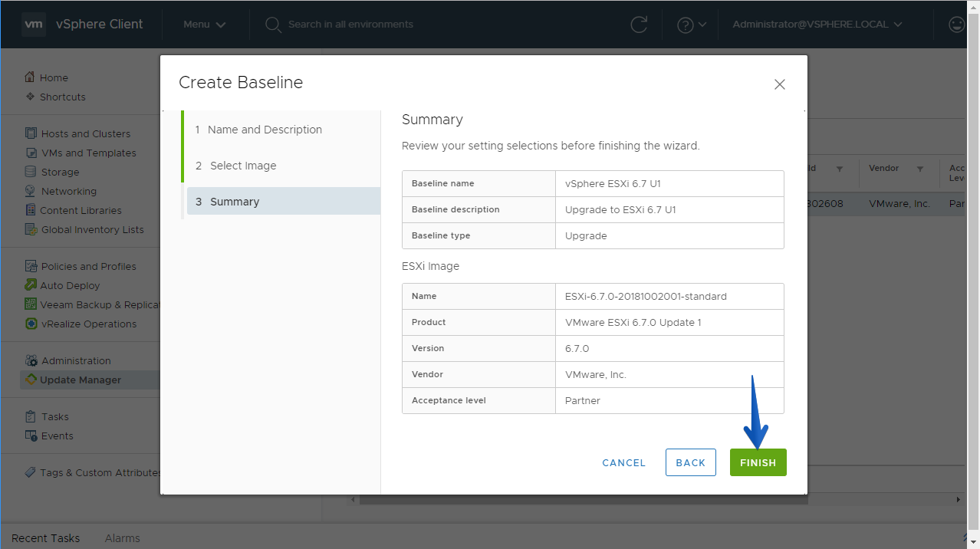Click the VMs and Templates icon
Image resolution: width=980 pixels, height=549 pixels.
point(31,153)
